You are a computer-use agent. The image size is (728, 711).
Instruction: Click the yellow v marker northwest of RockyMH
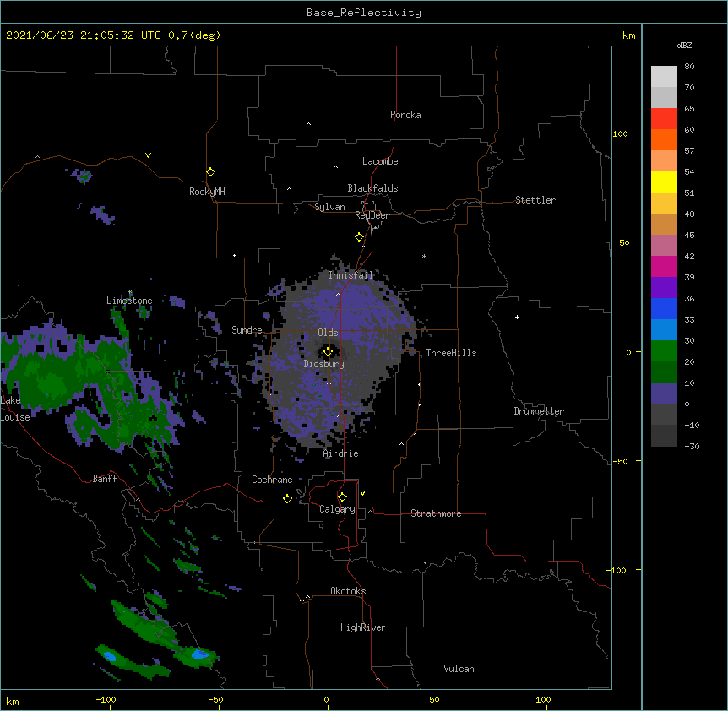[148, 155]
